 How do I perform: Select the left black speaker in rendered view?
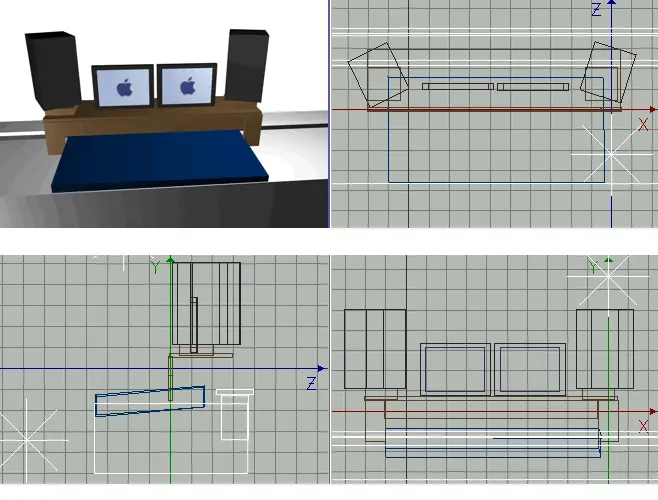pos(53,71)
